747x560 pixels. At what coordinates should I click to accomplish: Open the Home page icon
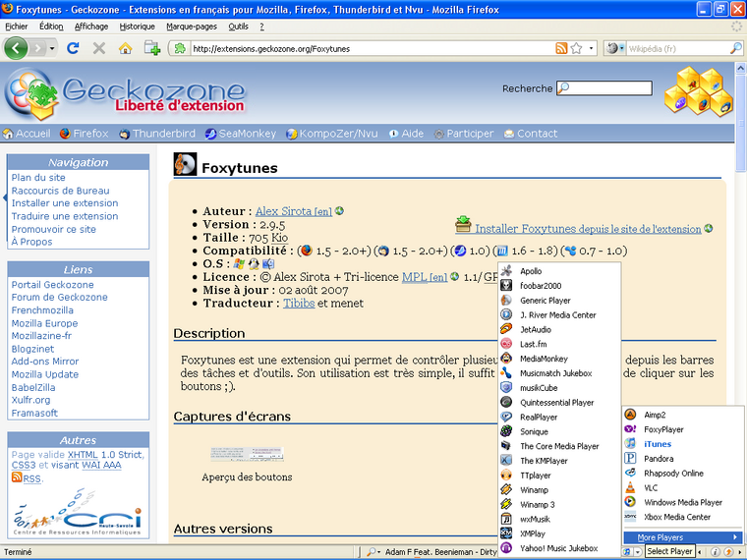click(x=125, y=48)
